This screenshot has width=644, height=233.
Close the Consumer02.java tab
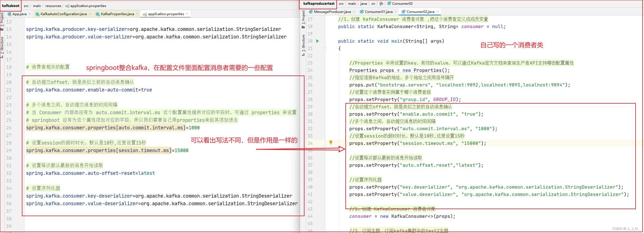438,12
